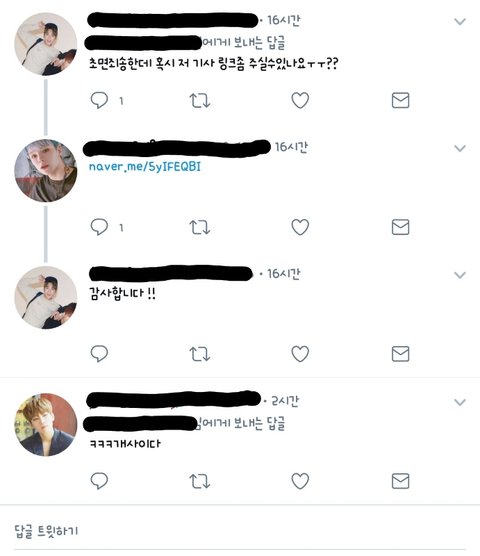Click the 답글 트윗하기 reply field
The image size is (480, 556).
pos(240,531)
